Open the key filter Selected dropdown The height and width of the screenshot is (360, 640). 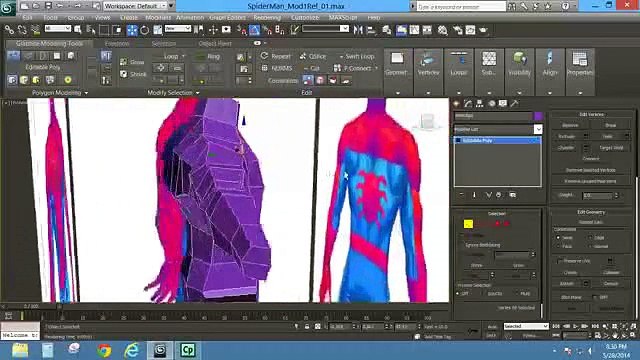[x=526, y=326]
